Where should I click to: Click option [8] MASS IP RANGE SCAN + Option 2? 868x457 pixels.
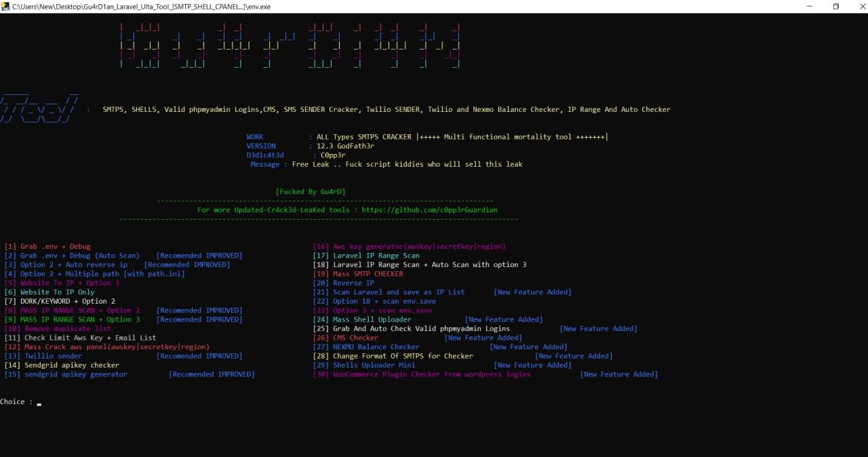point(72,311)
